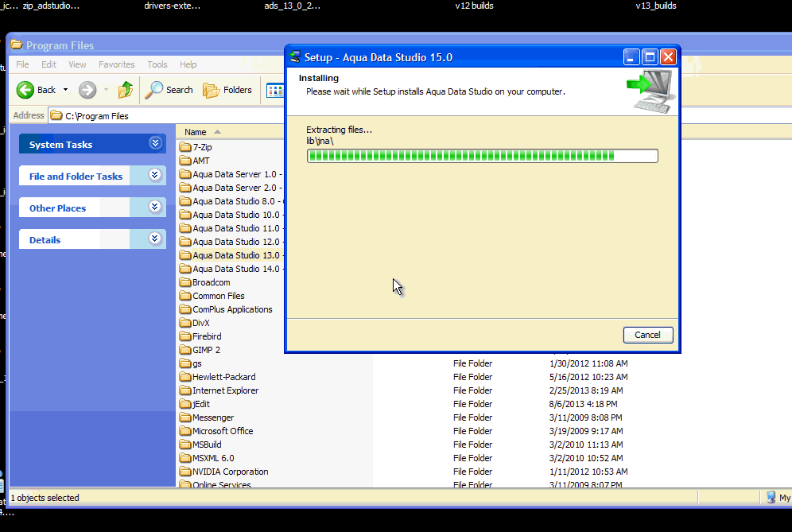Toggle the Folders pane button

click(x=227, y=90)
